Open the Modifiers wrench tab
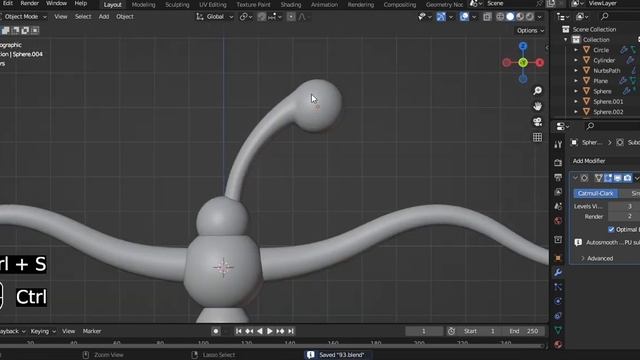 [558, 272]
